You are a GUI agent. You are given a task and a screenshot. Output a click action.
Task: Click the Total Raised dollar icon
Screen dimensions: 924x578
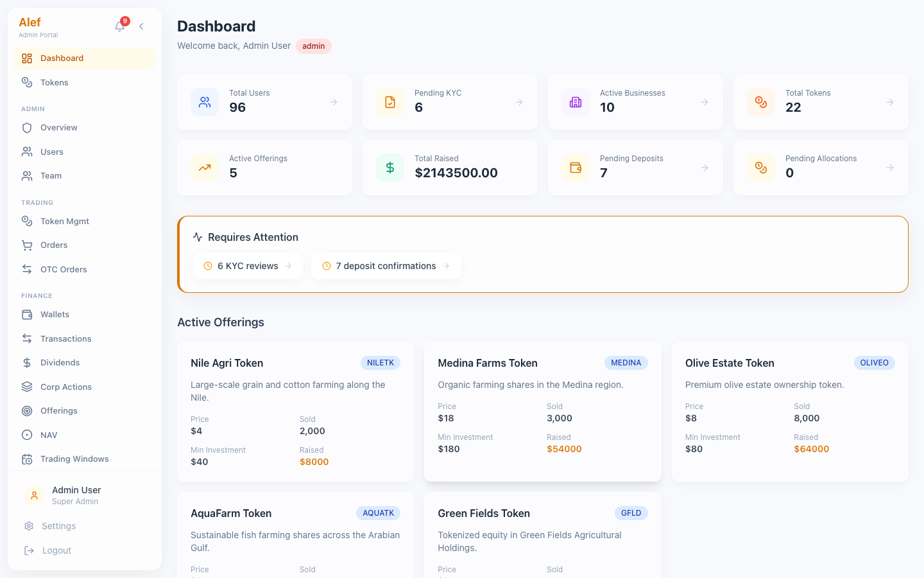pyautogui.click(x=389, y=167)
